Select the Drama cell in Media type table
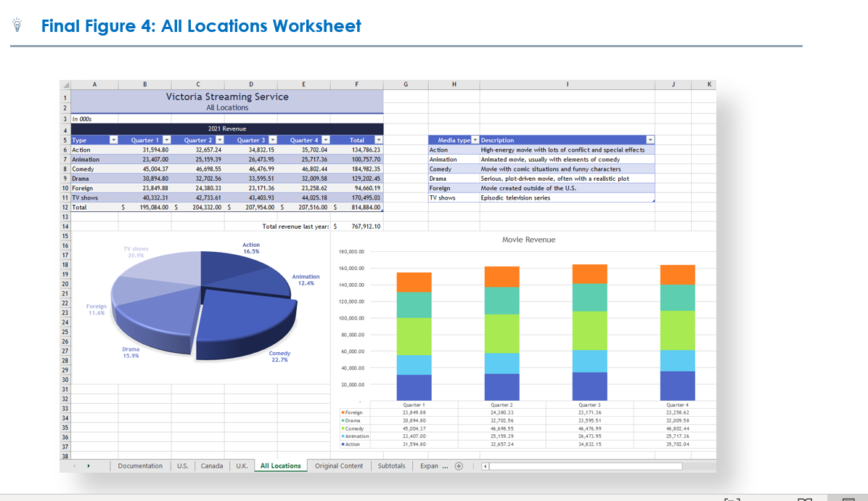 454,179
